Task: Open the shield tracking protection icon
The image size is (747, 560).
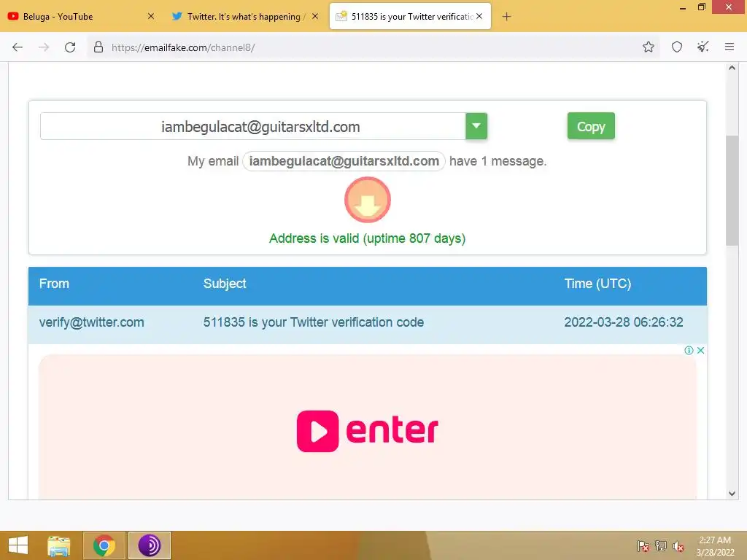Action: [676, 47]
